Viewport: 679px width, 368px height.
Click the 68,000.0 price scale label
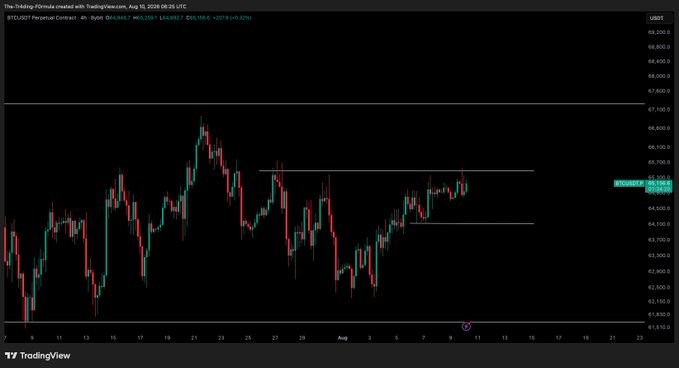(659, 76)
